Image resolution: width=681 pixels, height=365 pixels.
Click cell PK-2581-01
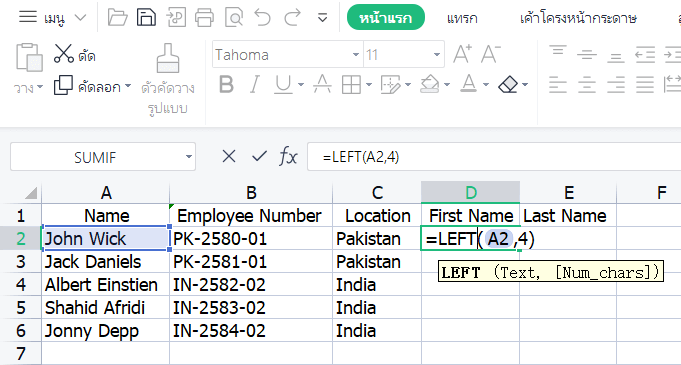tap(251, 262)
